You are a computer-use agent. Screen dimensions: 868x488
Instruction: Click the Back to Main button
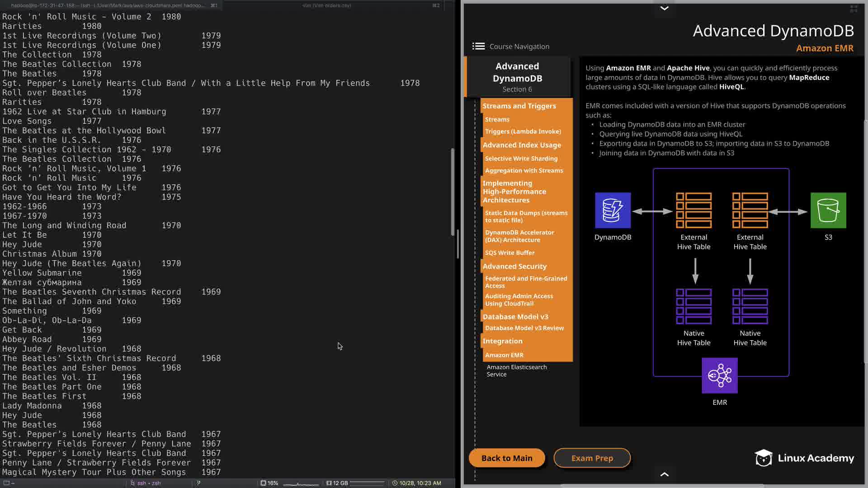[507, 458]
